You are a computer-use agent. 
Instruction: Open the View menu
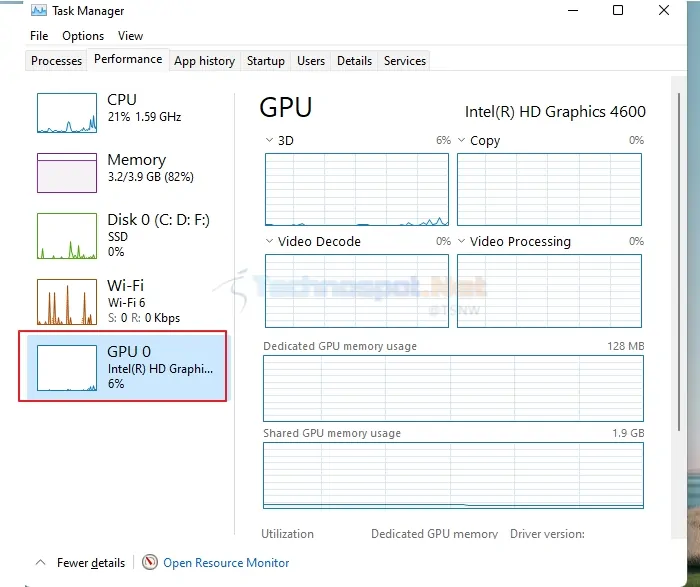130,36
